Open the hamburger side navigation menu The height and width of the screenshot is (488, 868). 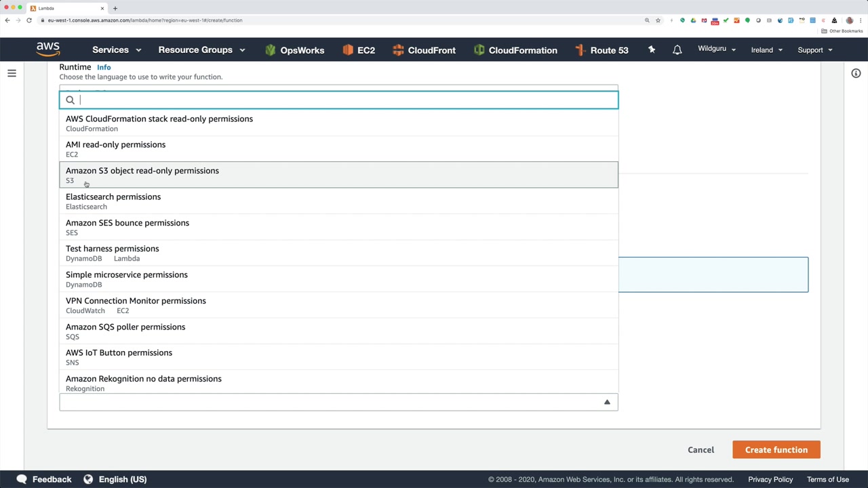point(12,73)
